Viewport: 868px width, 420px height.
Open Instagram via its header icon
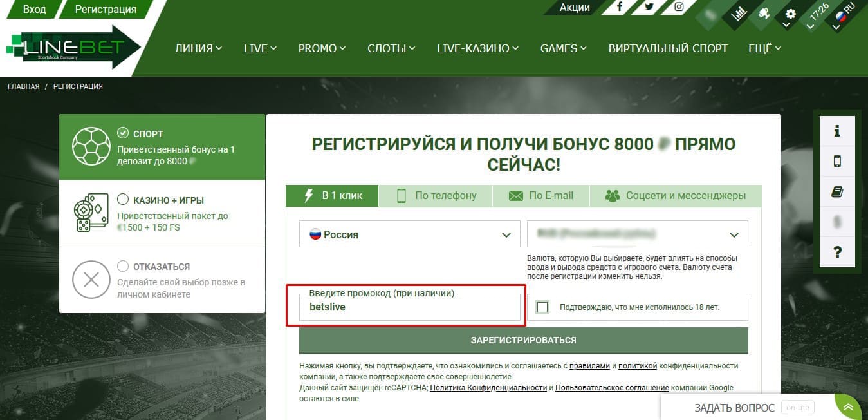tap(678, 6)
